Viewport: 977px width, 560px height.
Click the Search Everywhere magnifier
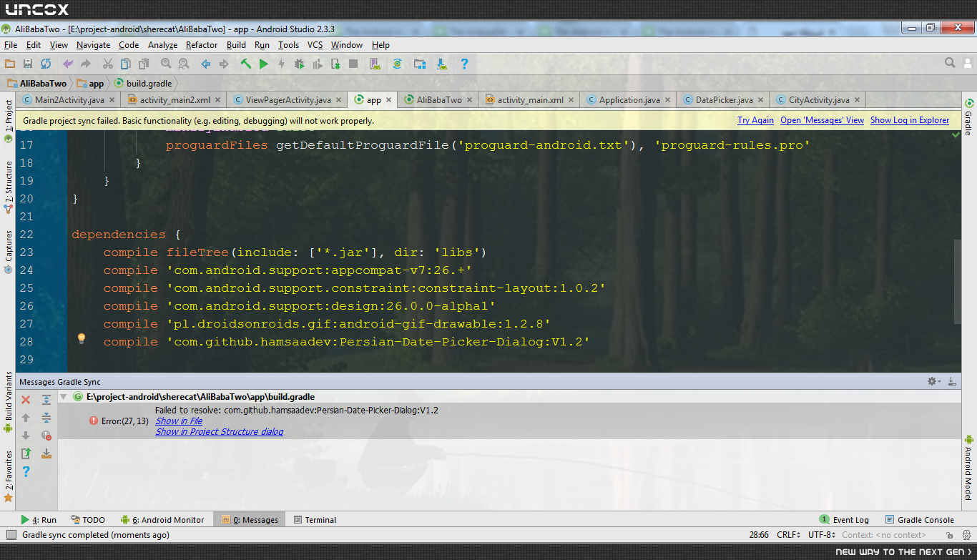950,63
